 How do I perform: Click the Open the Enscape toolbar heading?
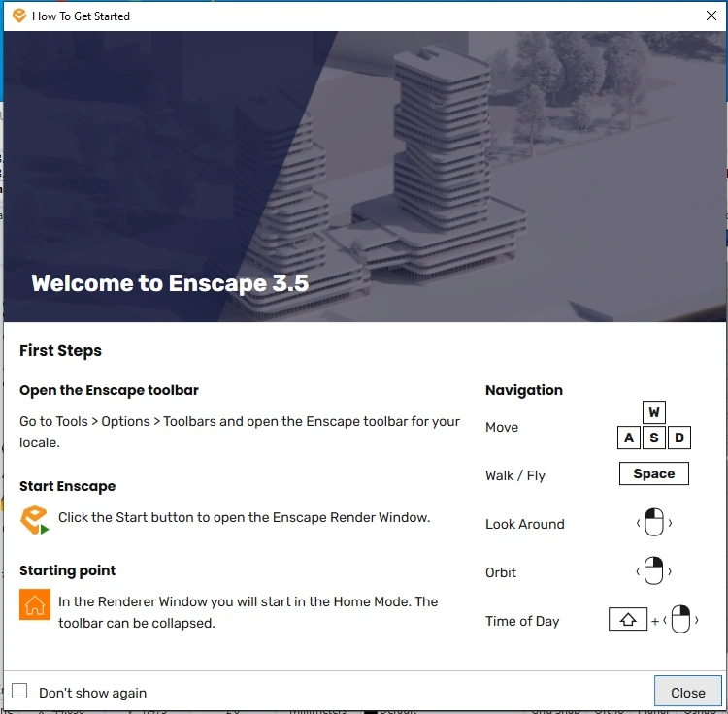pyautogui.click(x=109, y=390)
